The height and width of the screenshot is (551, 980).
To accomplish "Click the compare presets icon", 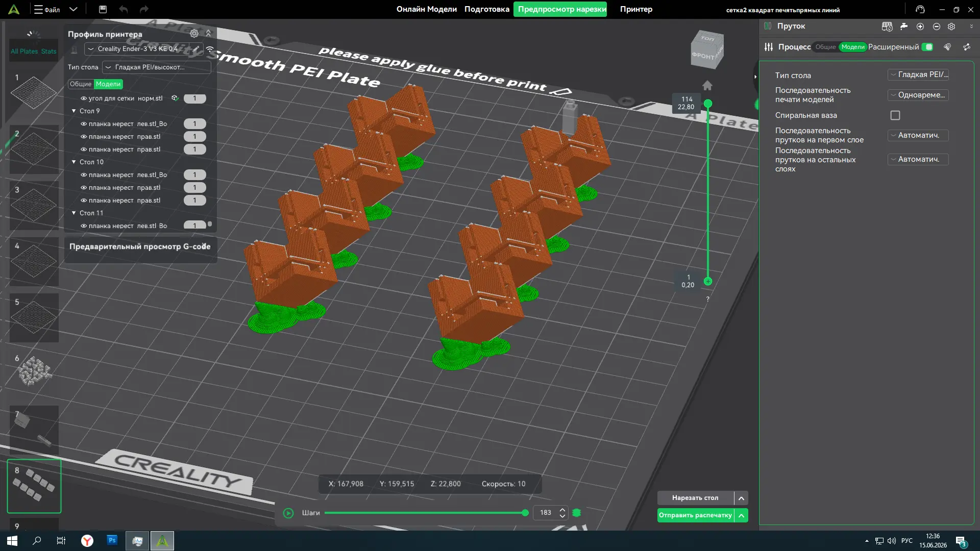I will [967, 47].
